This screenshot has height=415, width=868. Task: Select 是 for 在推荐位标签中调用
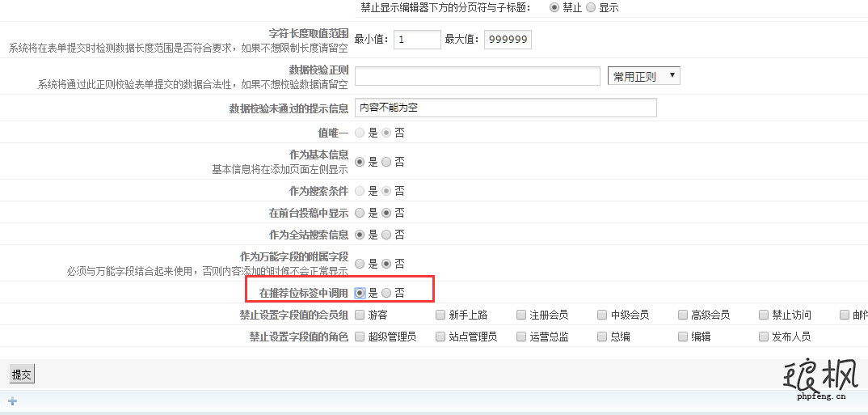coord(360,293)
